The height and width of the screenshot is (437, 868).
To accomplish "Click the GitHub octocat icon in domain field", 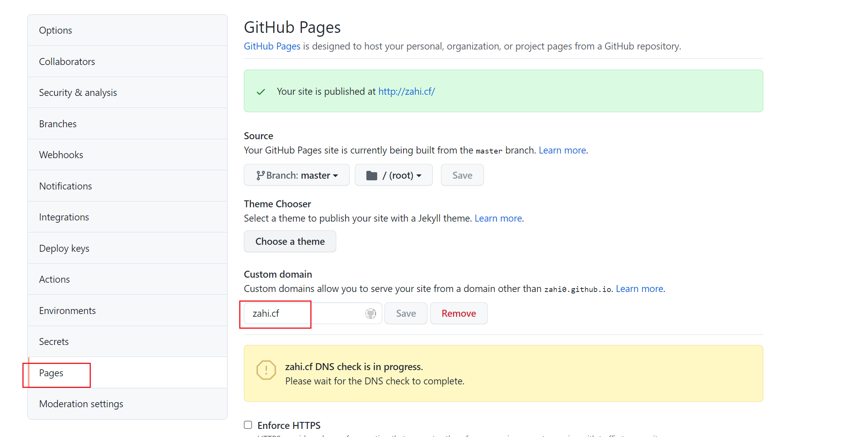I will click(371, 314).
